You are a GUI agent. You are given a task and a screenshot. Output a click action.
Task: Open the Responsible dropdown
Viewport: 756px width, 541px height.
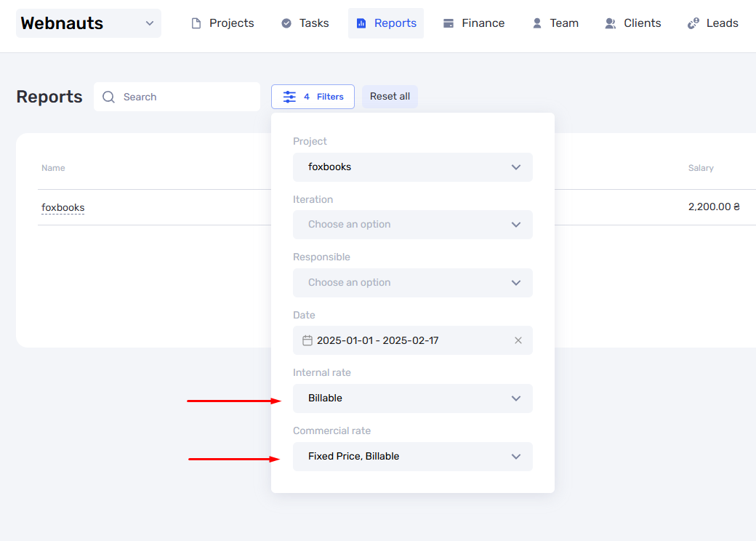pos(413,283)
